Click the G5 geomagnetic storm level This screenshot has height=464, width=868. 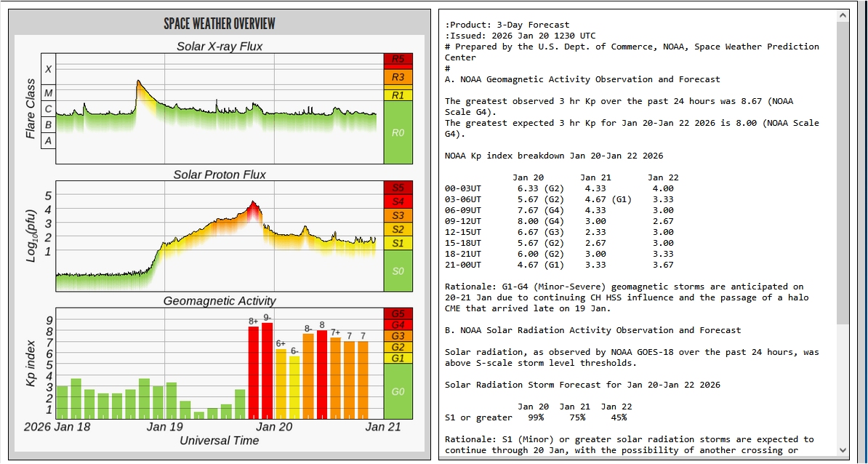[x=398, y=313]
